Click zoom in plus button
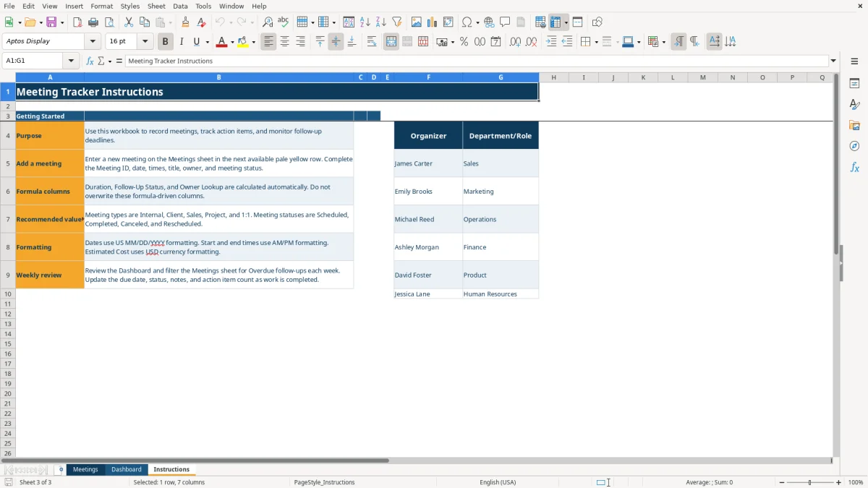This screenshot has width=868, height=488. (839, 482)
